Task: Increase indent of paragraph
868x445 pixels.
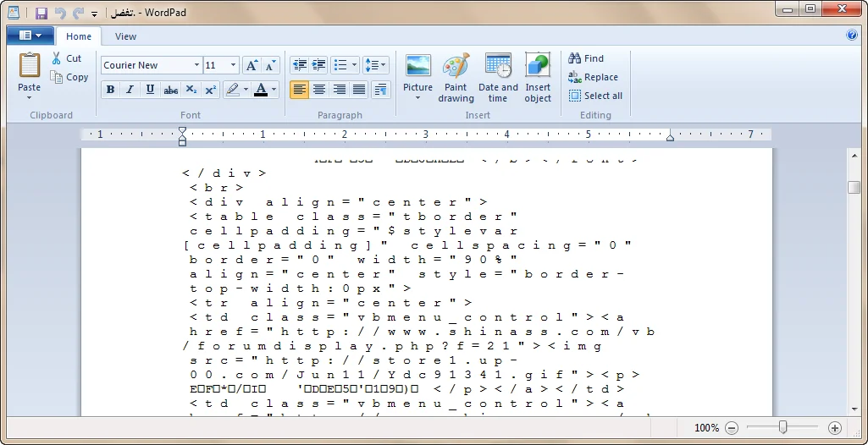Action: (318, 65)
